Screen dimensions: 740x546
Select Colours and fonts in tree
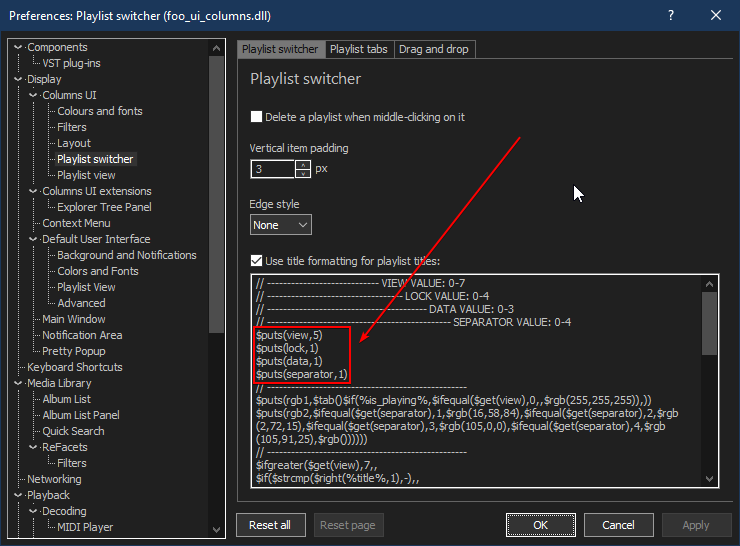click(x=99, y=111)
